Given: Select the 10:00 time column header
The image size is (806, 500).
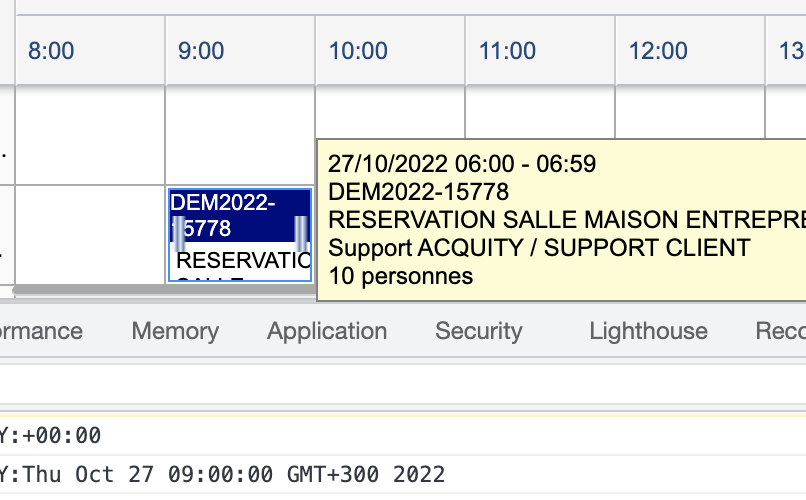Looking at the screenshot, I should (358, 50).
